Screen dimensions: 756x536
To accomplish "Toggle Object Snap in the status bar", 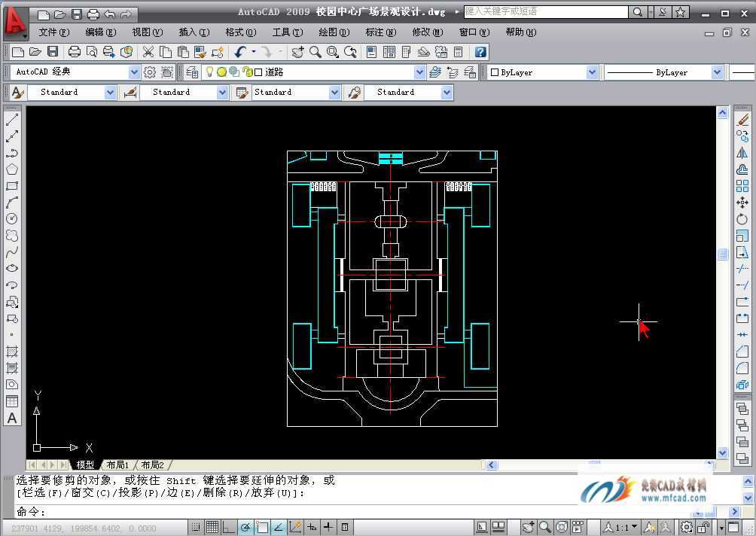I will 262,527.
